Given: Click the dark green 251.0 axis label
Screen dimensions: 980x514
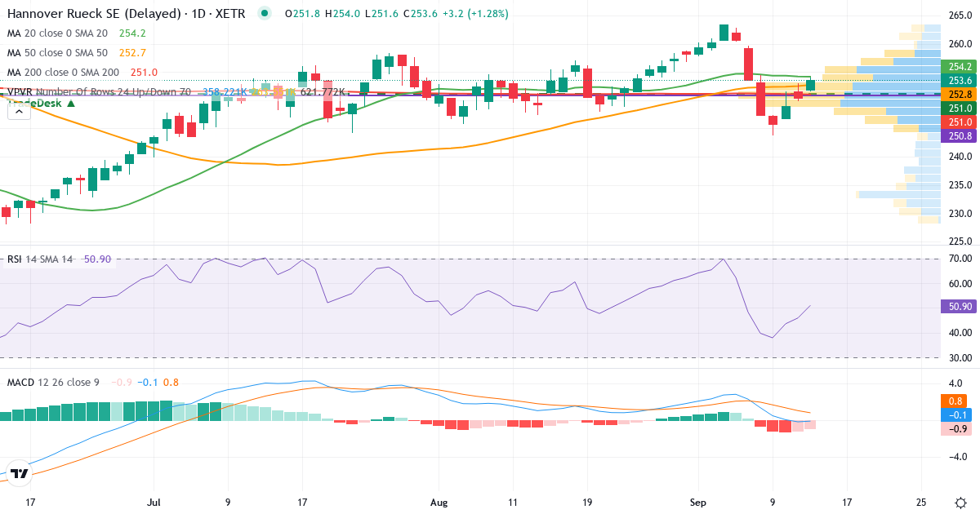Looking at the screenshot, I should 958,108.
